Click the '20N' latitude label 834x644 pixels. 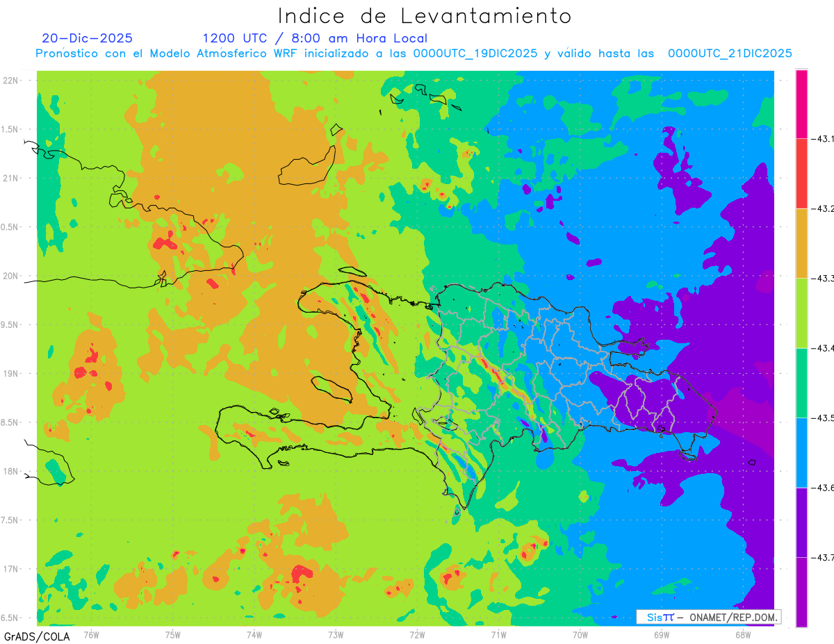tap(11, 276)
